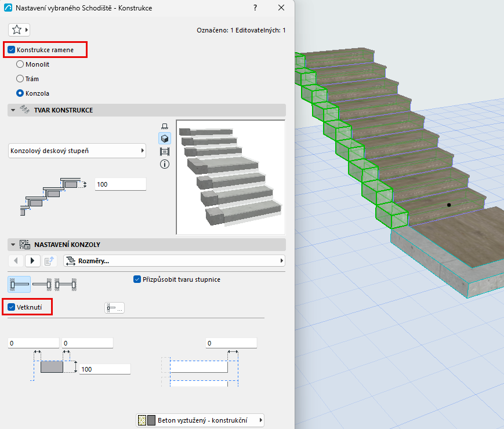Select both-sides fixed console anchoring icon
The height and width of the screenshot is (429, 504).
[x=66, y=285]
